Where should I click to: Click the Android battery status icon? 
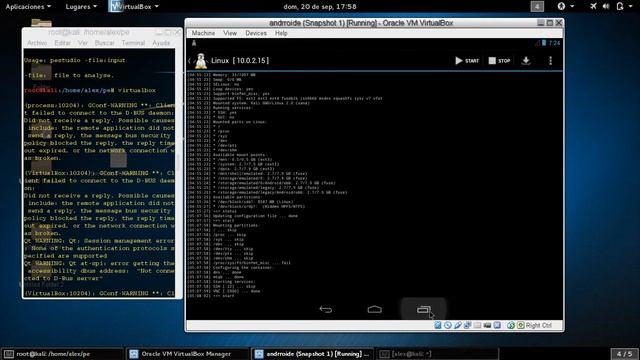tap(544, 43)
